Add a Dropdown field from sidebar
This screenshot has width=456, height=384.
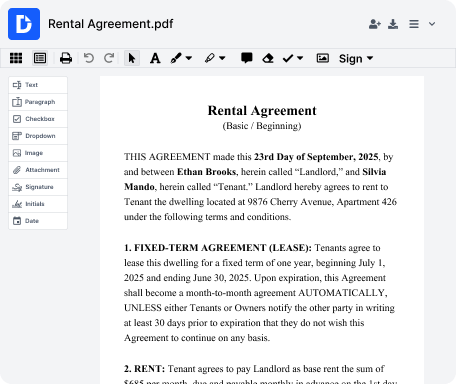point(38,136)
